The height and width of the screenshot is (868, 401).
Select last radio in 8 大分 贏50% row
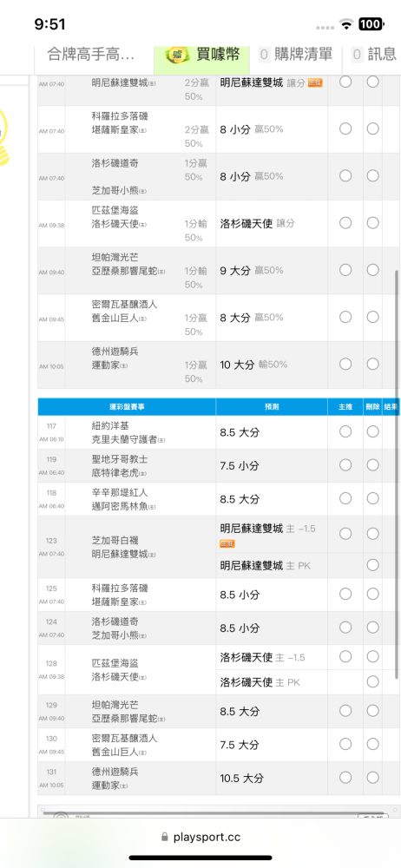pyautogui.click(x=372, y=317)
